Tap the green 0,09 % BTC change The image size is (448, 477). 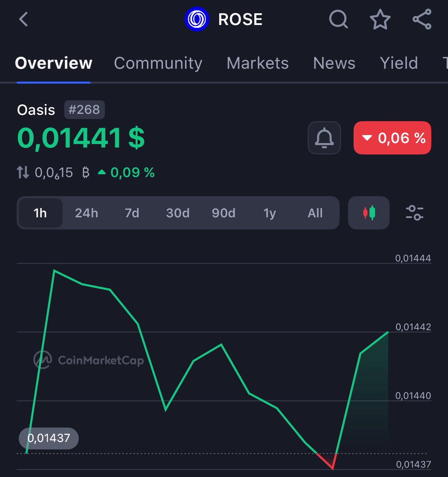coord(126,173)
